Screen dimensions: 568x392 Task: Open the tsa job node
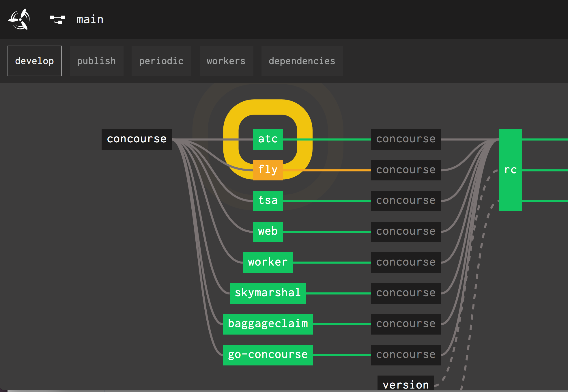point(268,201)
